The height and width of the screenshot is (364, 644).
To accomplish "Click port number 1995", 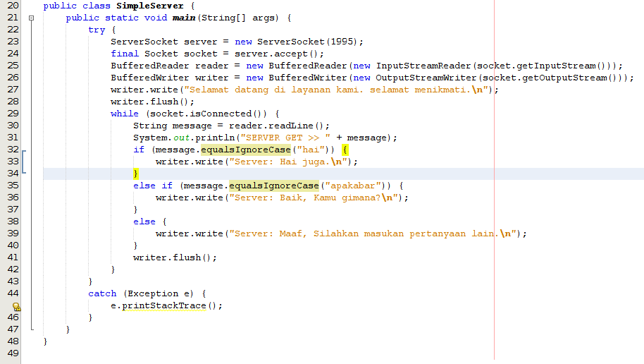I will pyautogui.click(x=341, y=42).
